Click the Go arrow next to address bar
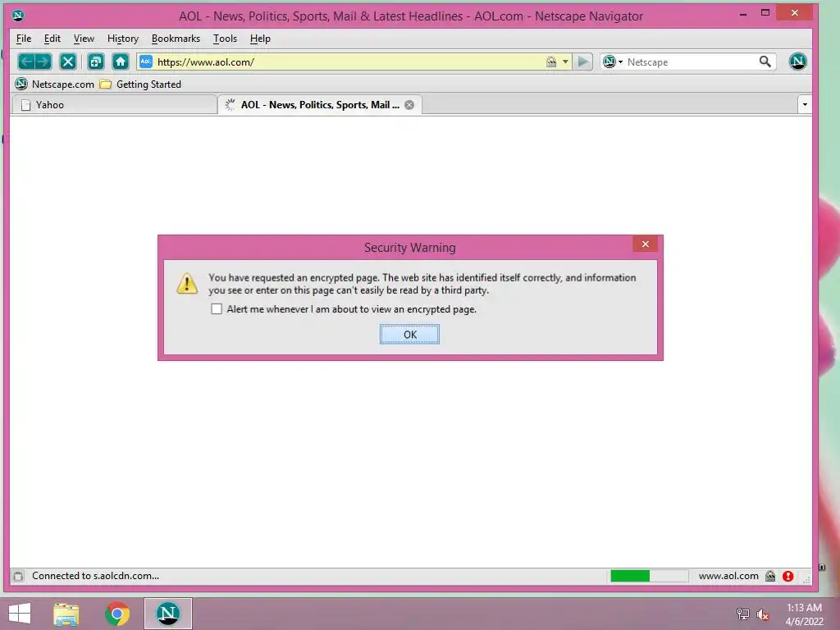 [583, 62]
